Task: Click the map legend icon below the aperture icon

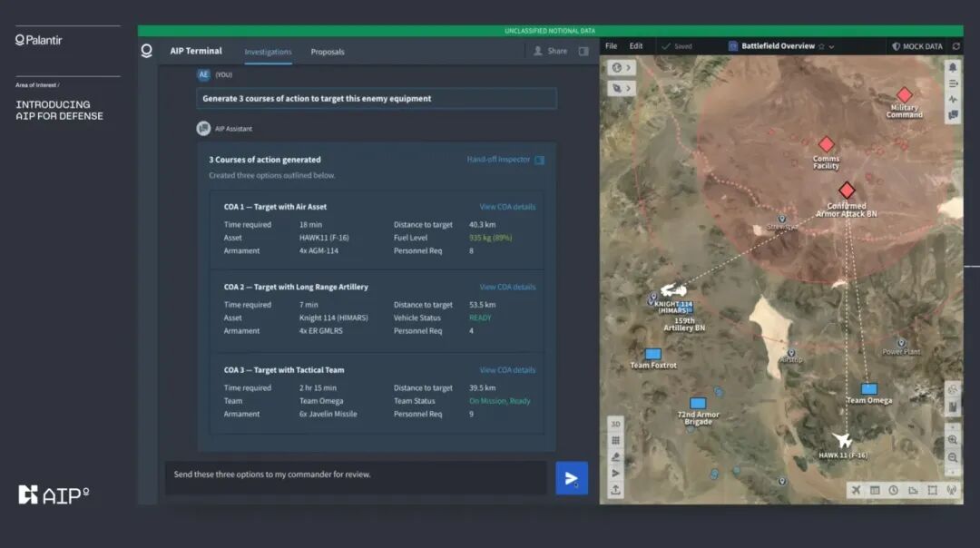Action: pos(953,407)
